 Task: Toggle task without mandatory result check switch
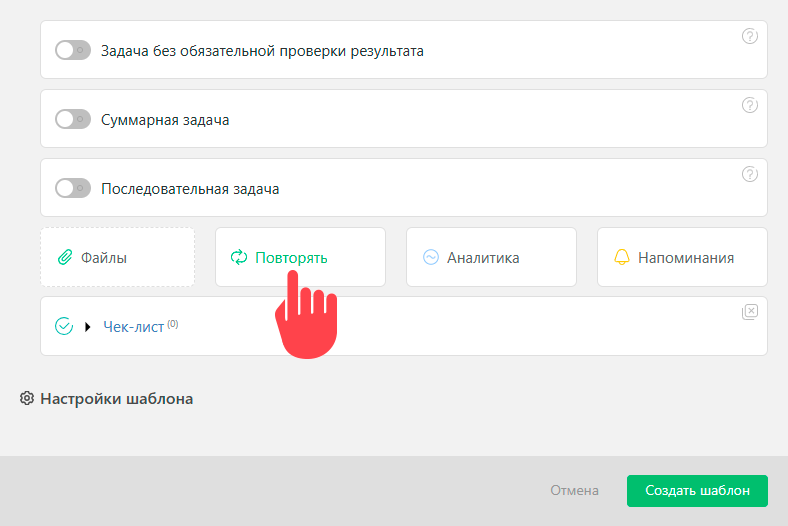click(x=73, y=50)
